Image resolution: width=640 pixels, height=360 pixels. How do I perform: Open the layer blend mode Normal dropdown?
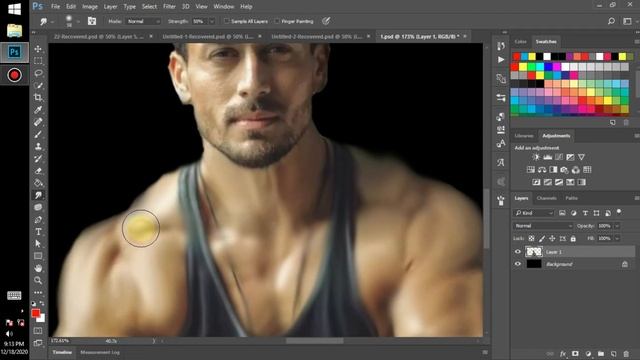pyautogui.click(x=543, y=226)
